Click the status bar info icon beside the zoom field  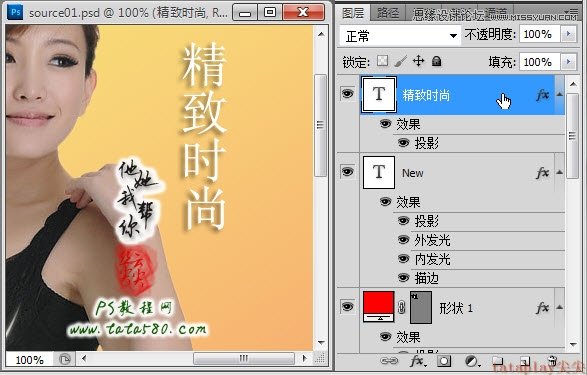pyautogui.click(x=65, y=360)
